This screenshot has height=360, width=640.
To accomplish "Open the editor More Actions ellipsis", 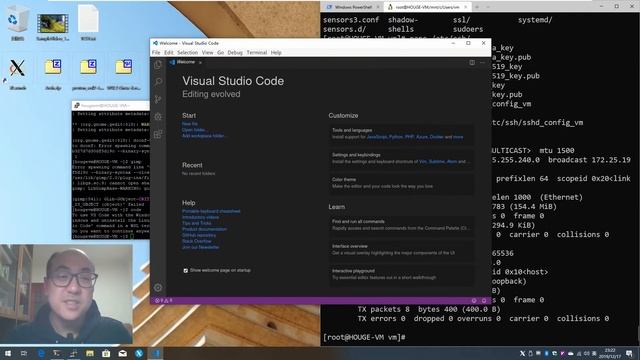I will click(482, 62).
